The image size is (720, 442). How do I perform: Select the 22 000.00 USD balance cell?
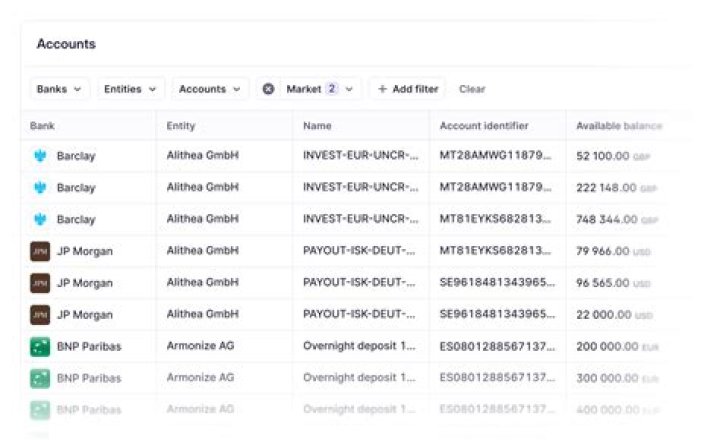pos(614,315)
